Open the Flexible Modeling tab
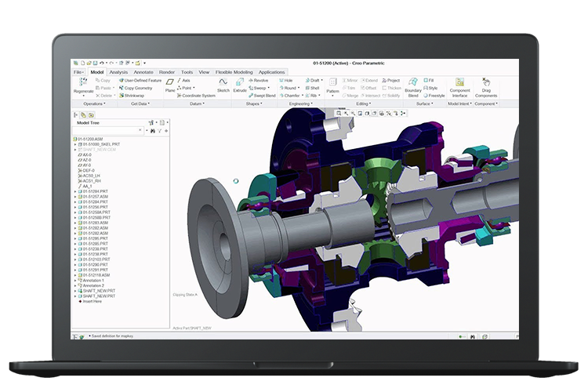588x392 pixels. tap(232, 72)
